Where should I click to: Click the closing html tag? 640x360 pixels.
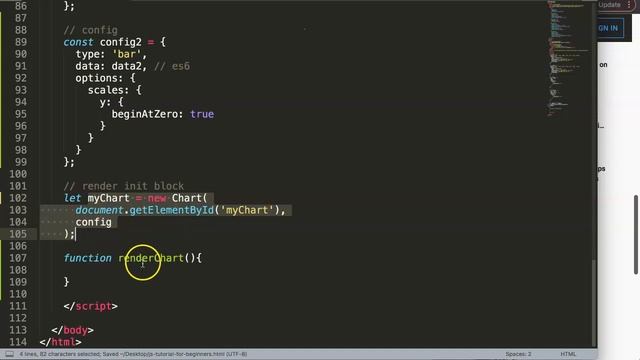coord(60,342)
